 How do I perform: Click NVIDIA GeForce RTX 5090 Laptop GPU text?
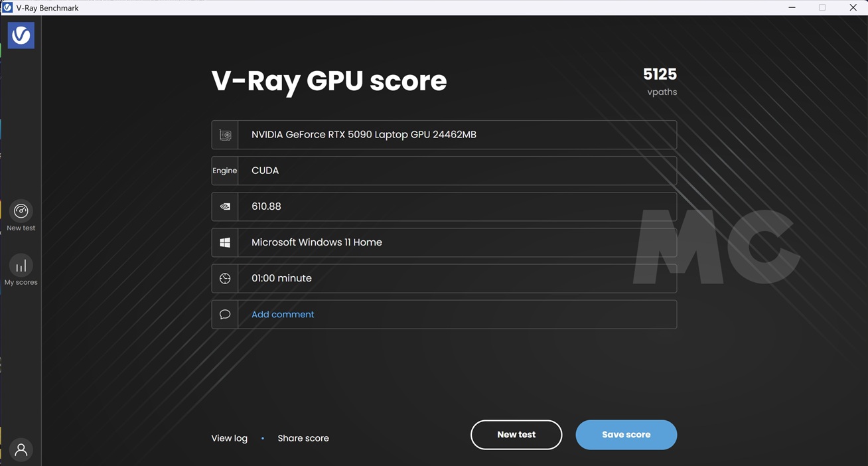click(364, 135)
